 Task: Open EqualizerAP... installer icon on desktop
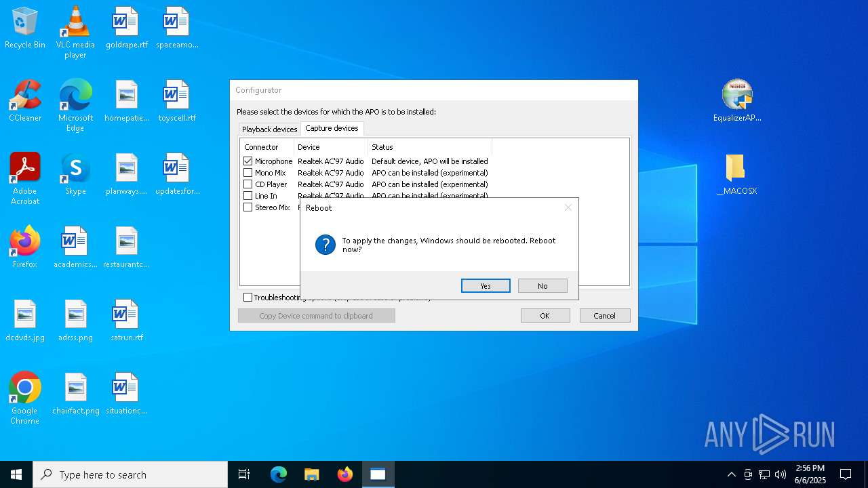point(737,102)
